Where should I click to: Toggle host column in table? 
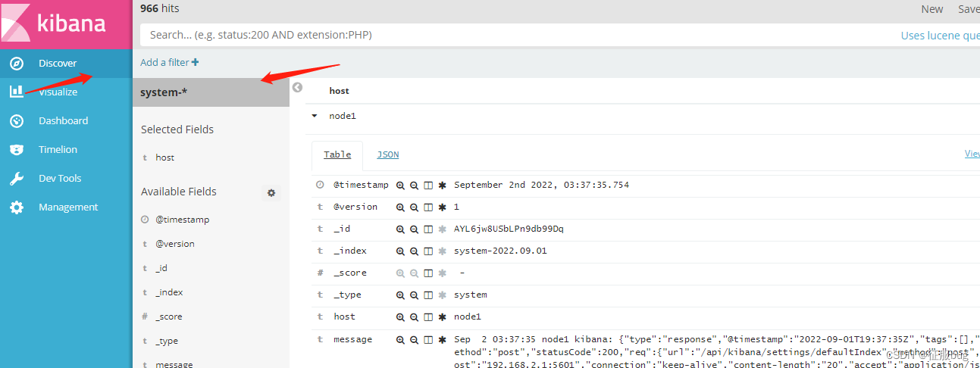pos(428,317)
